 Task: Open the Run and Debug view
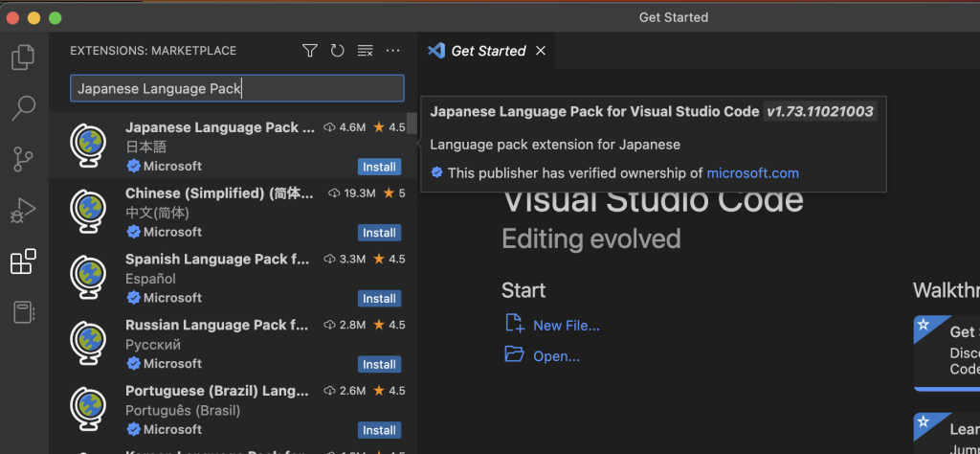(23, 210)
